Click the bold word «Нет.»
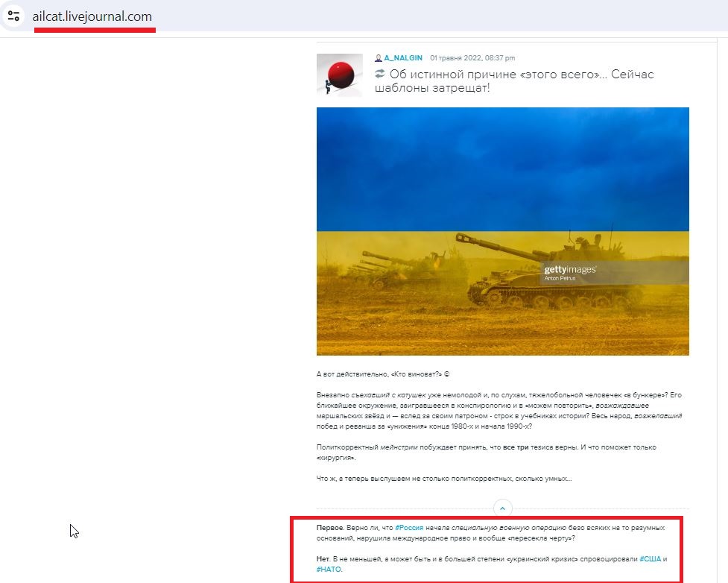The height and width of the screenshot is (583, 728). (x=323, y=559)
